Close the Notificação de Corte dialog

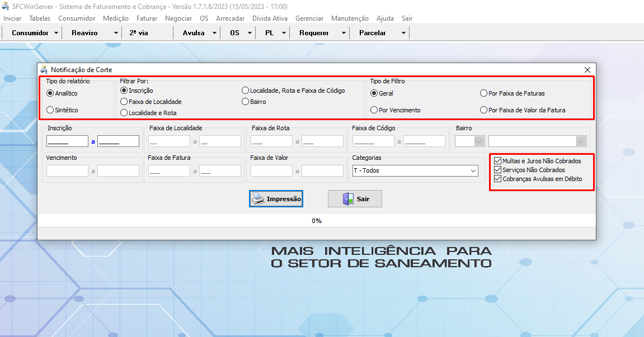(x=587, y=70)
